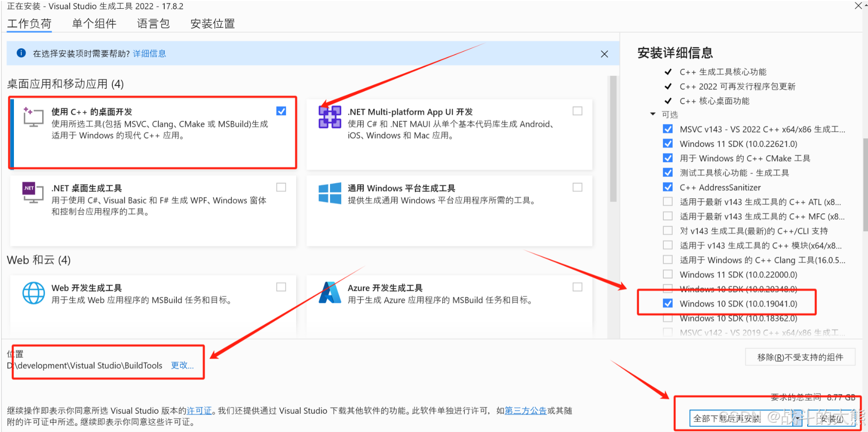Switch to the 单个组件 tab
868x432 pixels.
94,23
